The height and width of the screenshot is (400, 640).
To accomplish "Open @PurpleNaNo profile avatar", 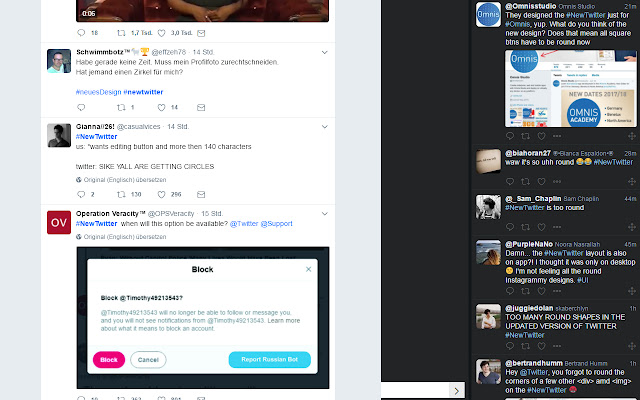I will (x=488, y=252).
